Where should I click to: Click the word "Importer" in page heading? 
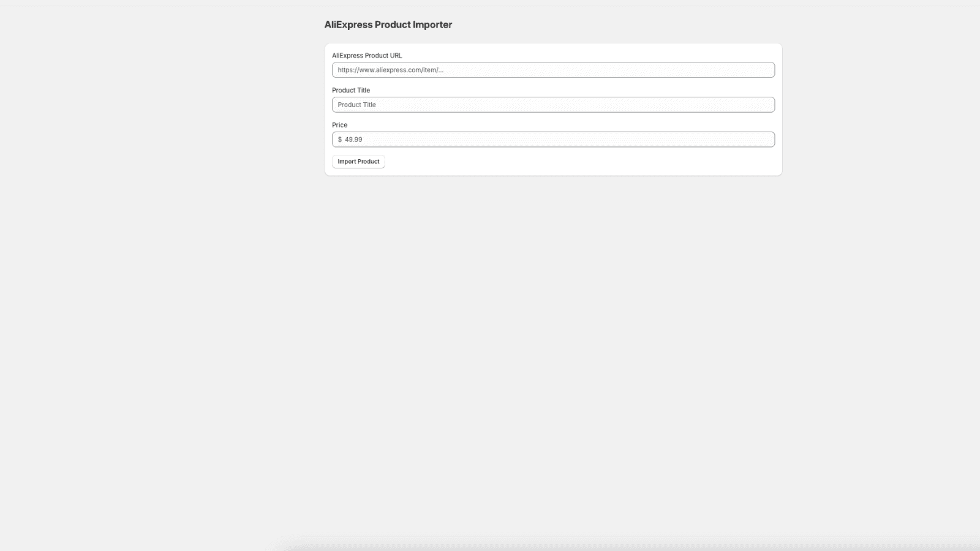[432, 25]
